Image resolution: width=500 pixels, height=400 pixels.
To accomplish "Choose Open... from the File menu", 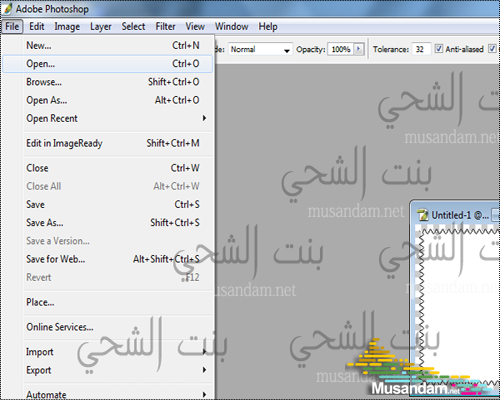I will (108, 64).
